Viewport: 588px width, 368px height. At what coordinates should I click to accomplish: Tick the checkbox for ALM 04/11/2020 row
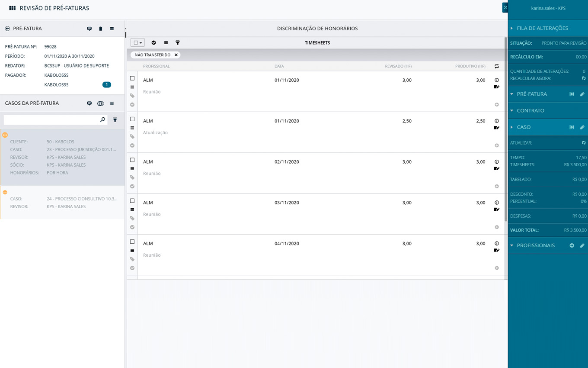pos(132,242)
